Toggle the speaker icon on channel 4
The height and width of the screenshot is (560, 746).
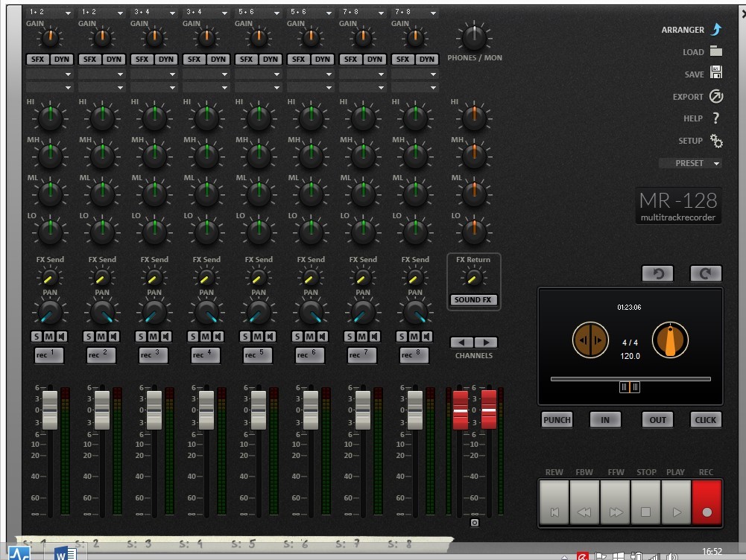218,337
